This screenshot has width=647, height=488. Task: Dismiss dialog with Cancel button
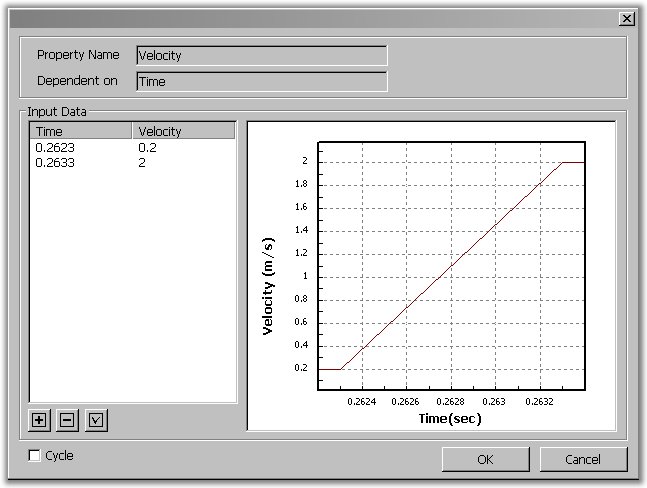tap(583, 460)
